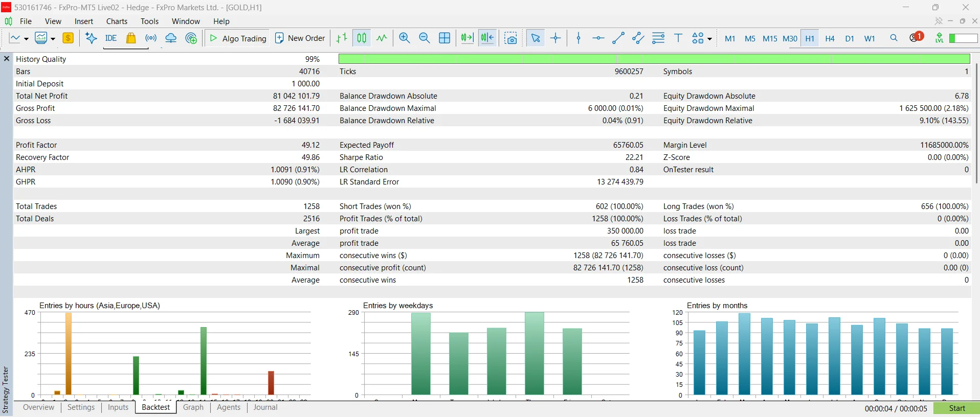Select the text label tool
This screenshot has height=417, width=980.
point(678,38)
